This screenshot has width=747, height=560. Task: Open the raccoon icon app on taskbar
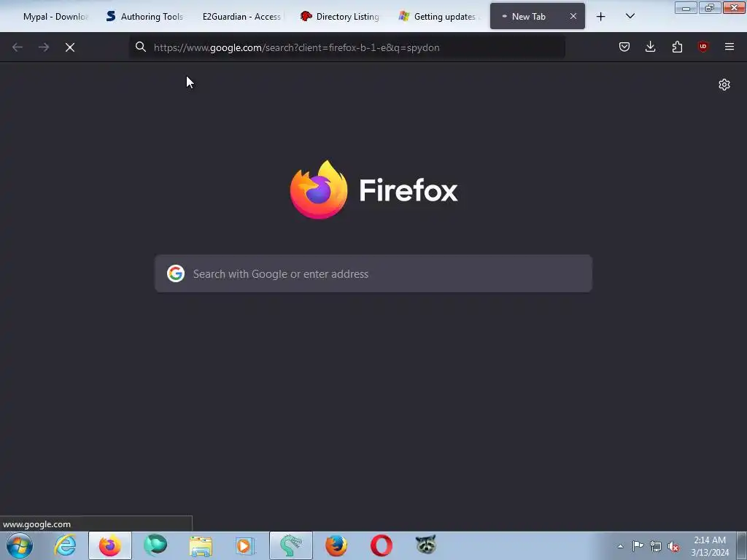pyautogui.click(x=426, y=545)
